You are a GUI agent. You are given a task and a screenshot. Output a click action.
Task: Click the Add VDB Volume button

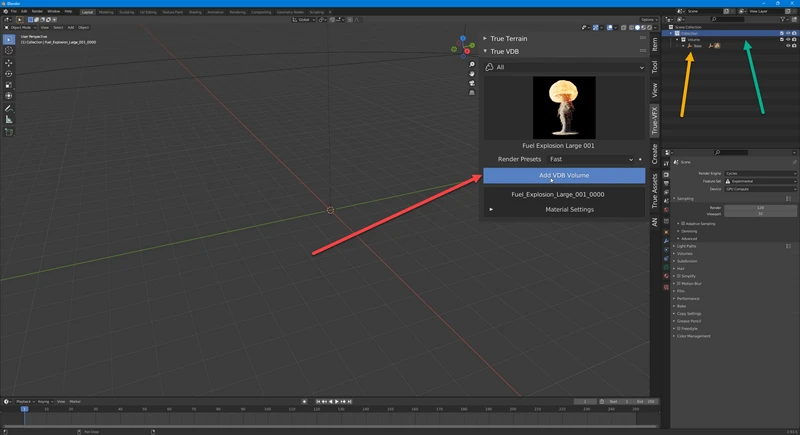click(564, 176)
